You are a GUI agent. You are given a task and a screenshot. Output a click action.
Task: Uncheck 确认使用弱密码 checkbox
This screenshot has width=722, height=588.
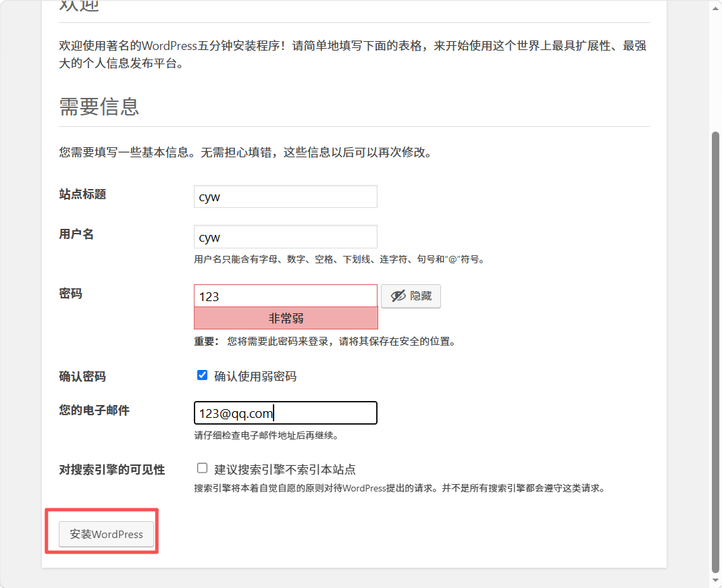coord(202,375)
